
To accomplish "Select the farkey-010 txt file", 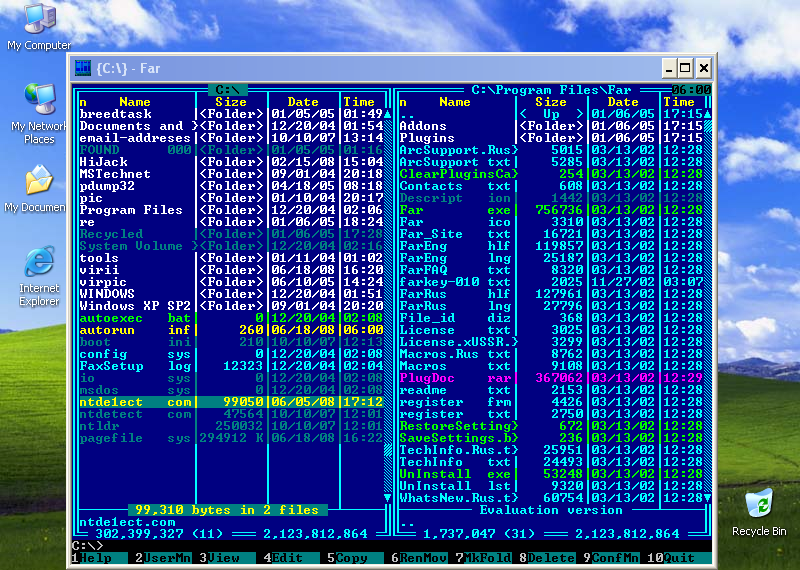I will click(551, 282).
